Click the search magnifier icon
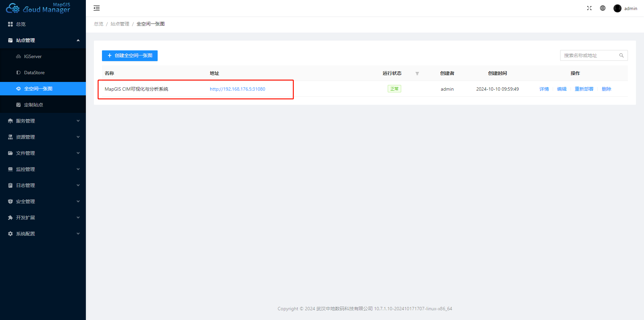 [622, 55]
